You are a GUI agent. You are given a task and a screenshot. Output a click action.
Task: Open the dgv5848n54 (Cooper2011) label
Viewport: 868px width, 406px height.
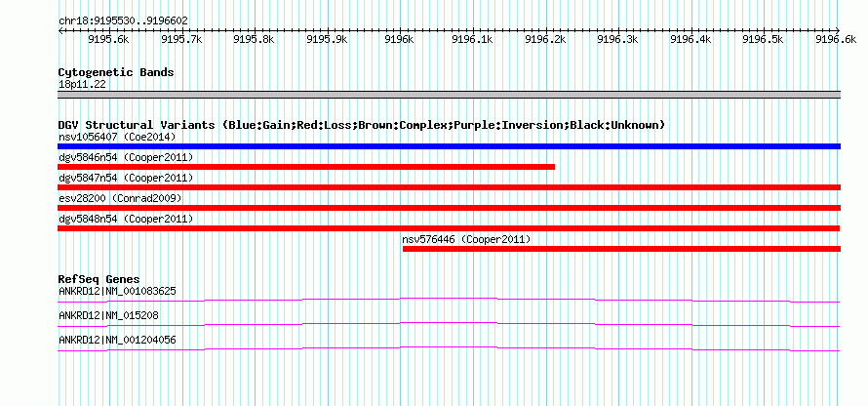tap(126, 219)
